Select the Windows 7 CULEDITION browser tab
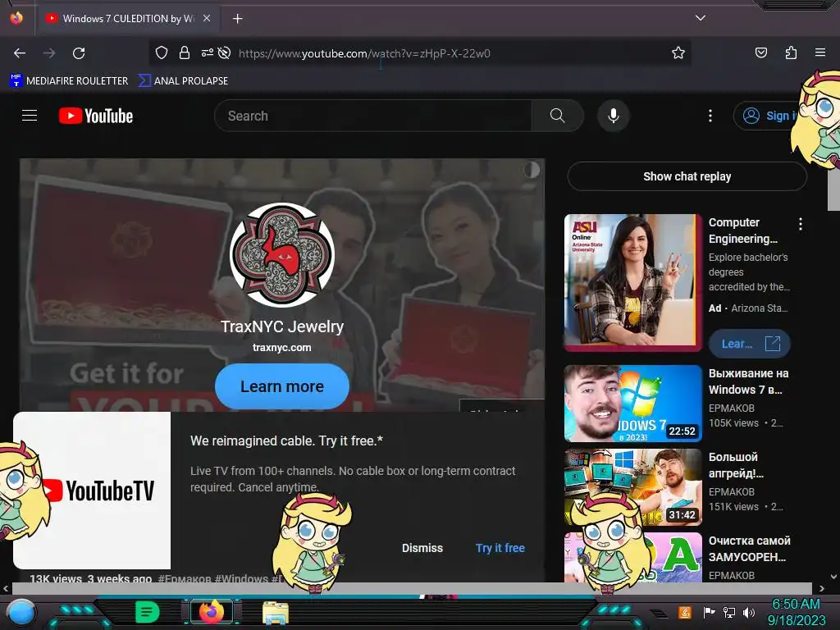The width and height of the screenshot is (840, 630). click(x=127, y=19)
